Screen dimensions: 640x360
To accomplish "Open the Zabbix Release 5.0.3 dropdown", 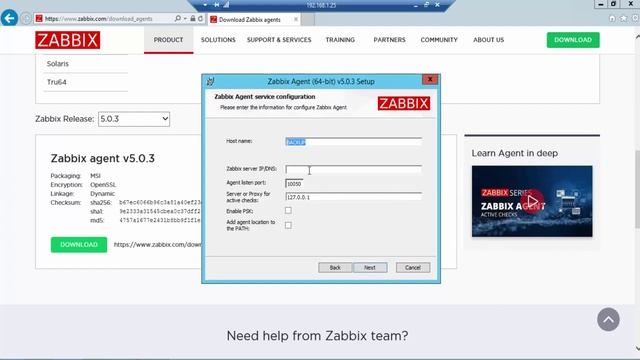I will click(x=134, y=119).
